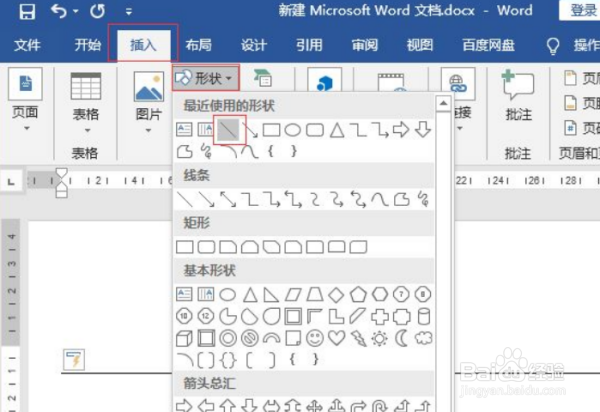Select the Diamond under 基本形状

336,295
